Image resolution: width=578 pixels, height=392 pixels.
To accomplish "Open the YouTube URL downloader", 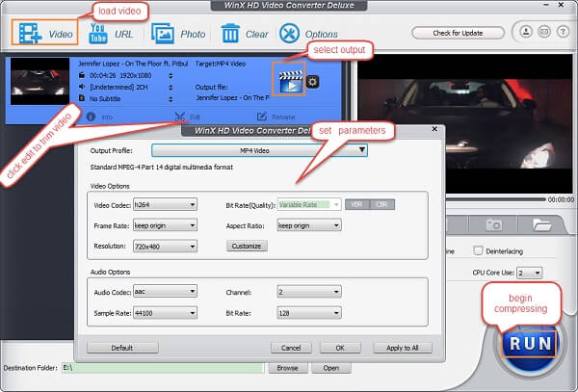I will pos(111,34).
